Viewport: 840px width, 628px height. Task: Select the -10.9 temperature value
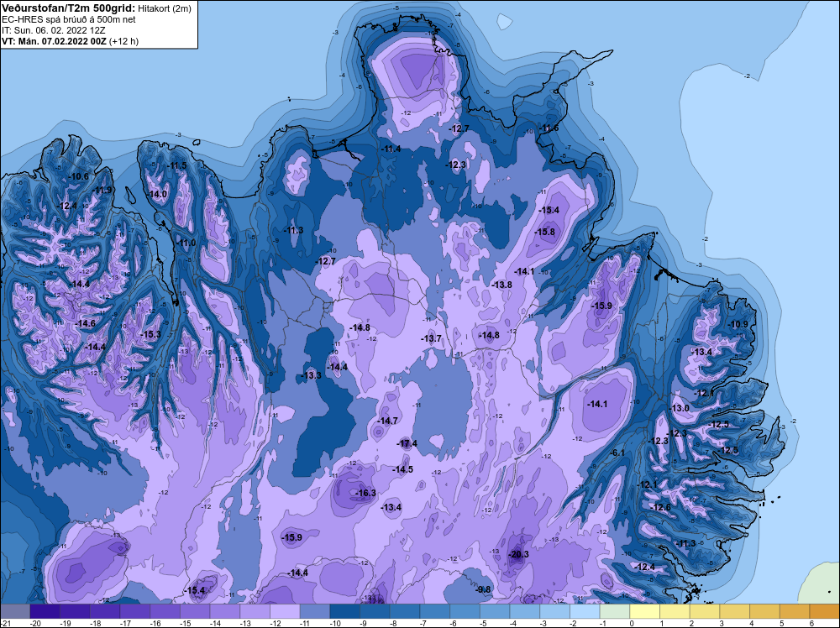coord(738,324)
